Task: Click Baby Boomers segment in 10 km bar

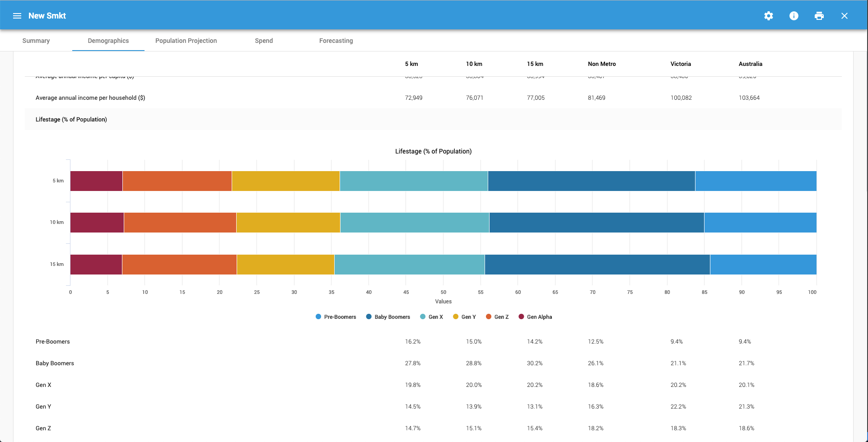Action: 596,223
